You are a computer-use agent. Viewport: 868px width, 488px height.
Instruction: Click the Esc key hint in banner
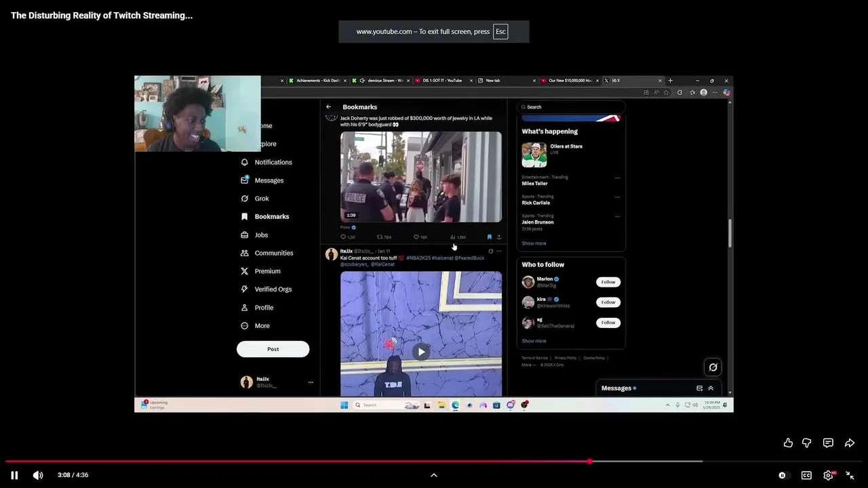[500, 31]
